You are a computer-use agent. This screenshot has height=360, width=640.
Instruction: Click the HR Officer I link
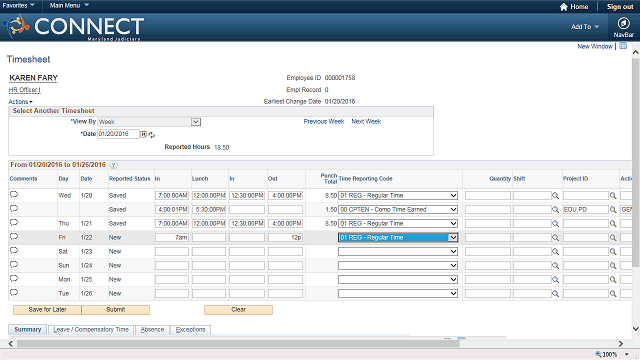(x=24, y=90)
